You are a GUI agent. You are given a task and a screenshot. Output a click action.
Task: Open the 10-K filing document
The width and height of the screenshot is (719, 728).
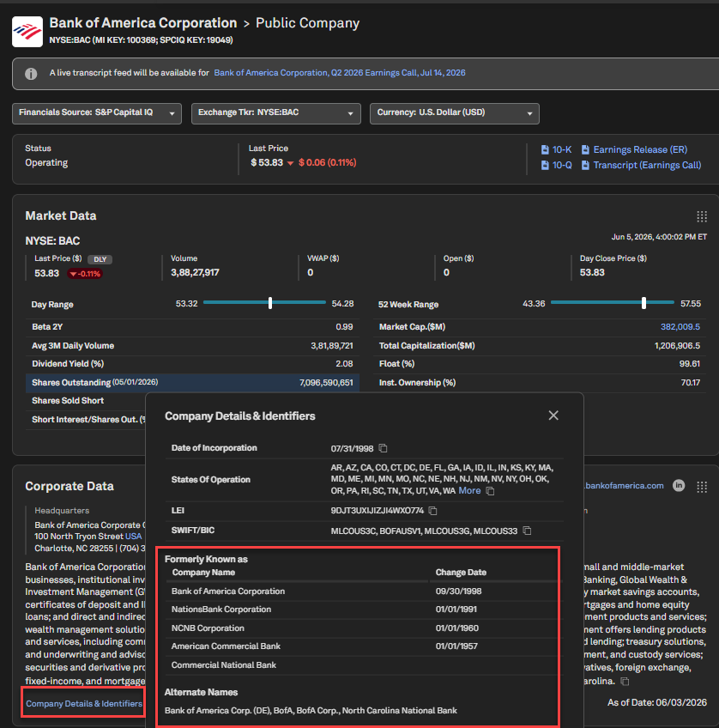[557, 149]
